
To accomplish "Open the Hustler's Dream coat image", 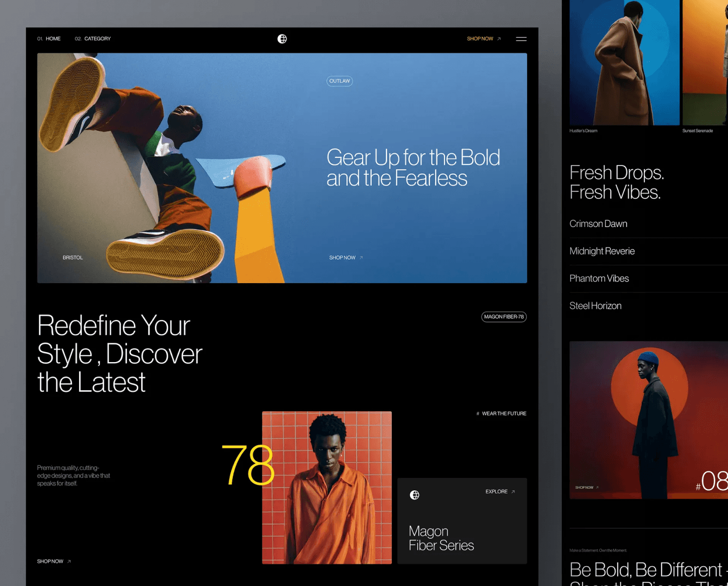I will pos(624,63).
